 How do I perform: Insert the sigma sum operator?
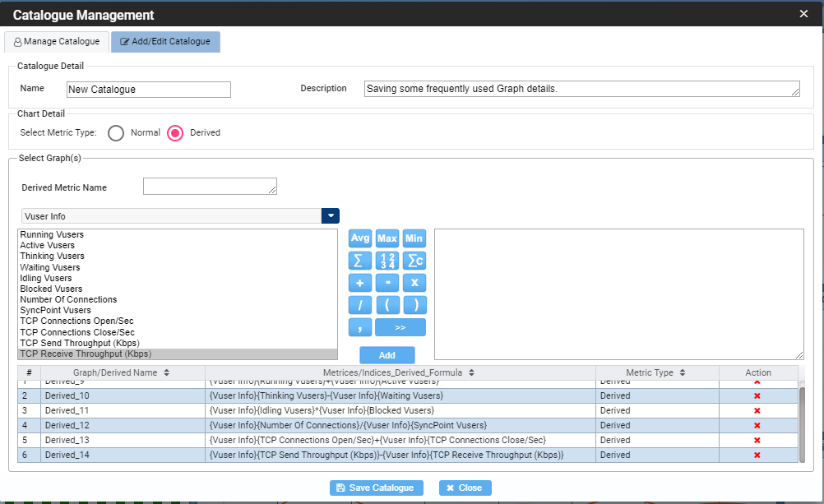360,261
